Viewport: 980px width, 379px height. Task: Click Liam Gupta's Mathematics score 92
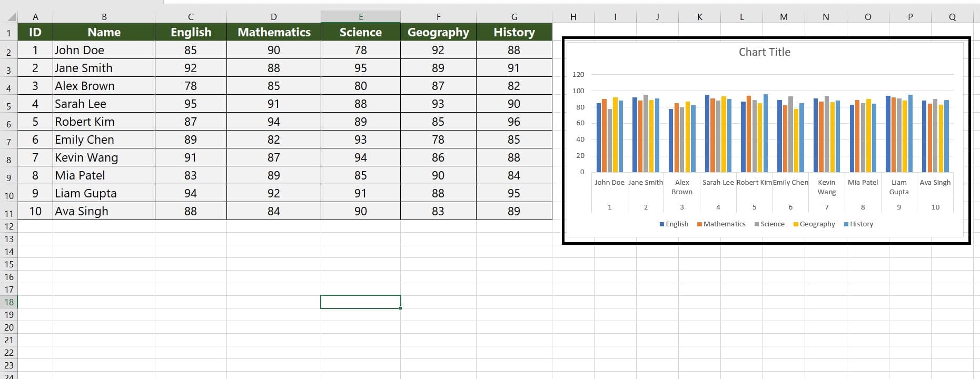pos(274,193)
